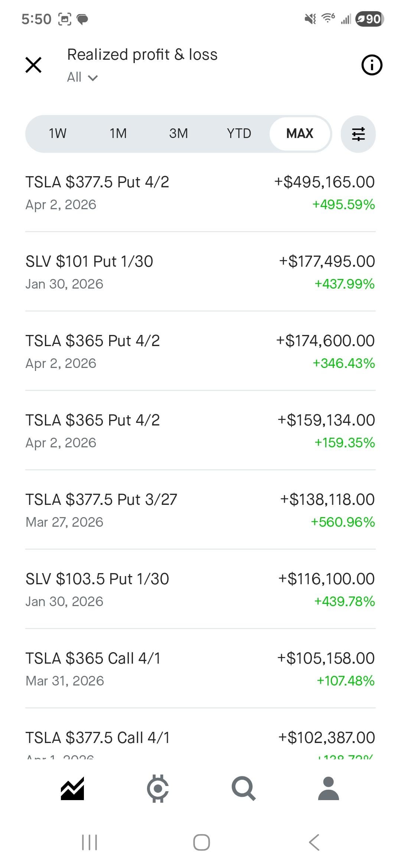Go to the investing chart tab icon

pos(72,788)
